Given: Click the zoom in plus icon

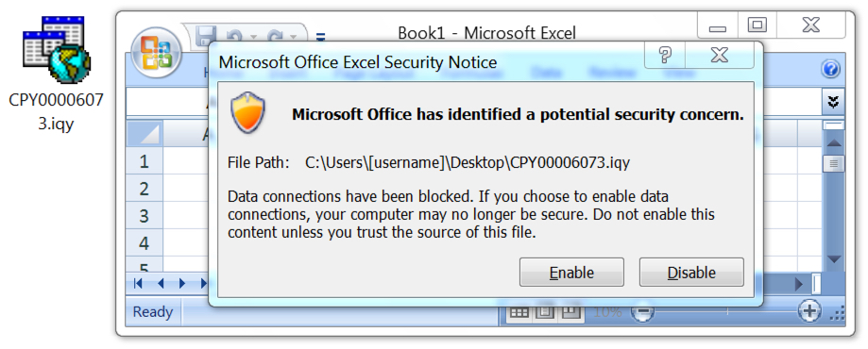Looking at the screenshot, I should click(809, 311).
